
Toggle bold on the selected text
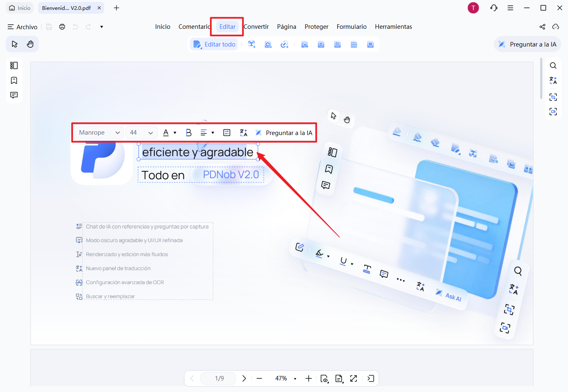[189, 132]
